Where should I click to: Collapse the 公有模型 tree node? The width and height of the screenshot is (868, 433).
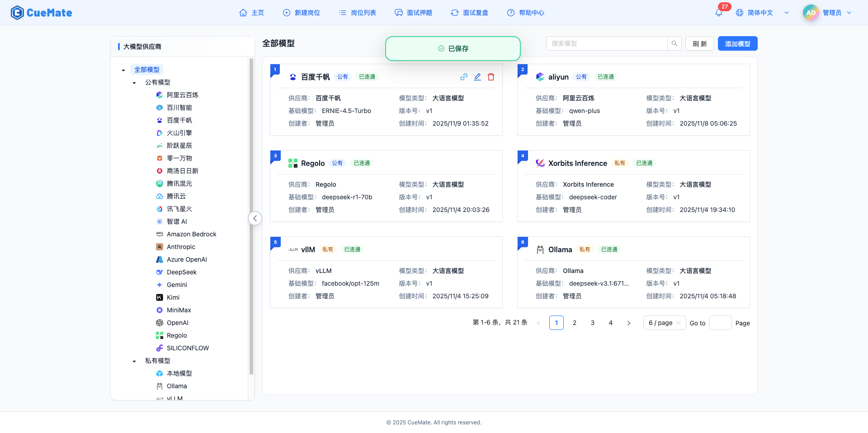[x=134, y=82]
